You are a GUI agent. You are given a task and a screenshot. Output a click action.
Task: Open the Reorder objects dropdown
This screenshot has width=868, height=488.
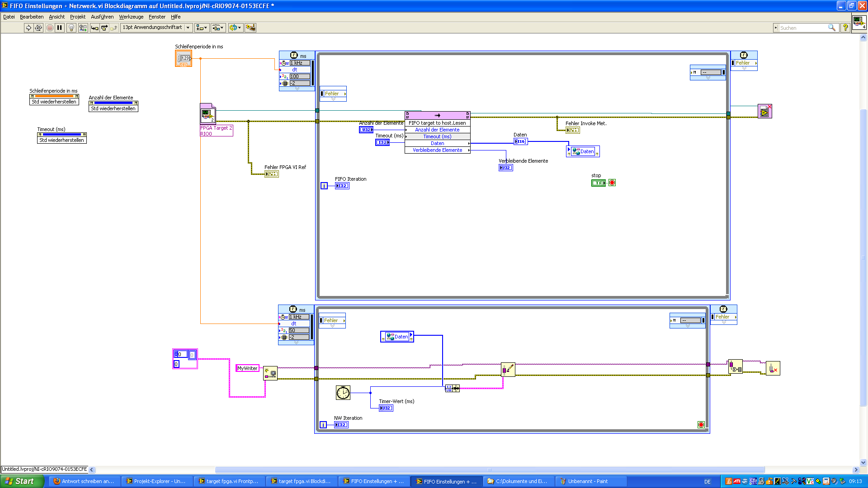(236, 28)
